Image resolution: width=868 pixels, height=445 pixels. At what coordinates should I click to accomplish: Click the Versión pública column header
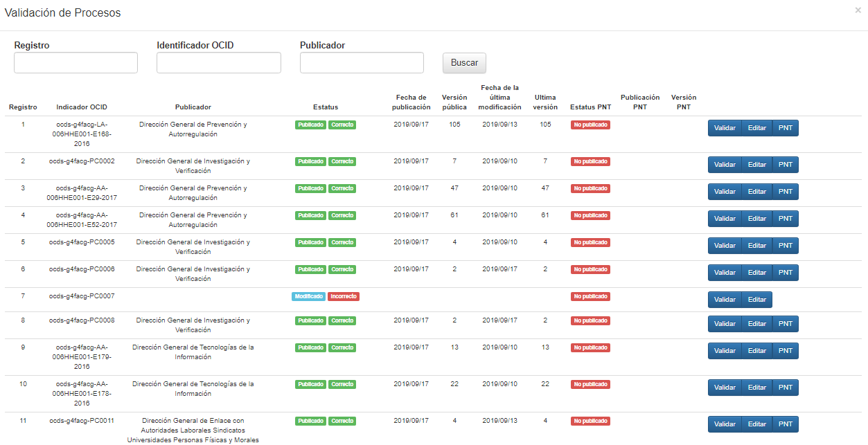454,102
